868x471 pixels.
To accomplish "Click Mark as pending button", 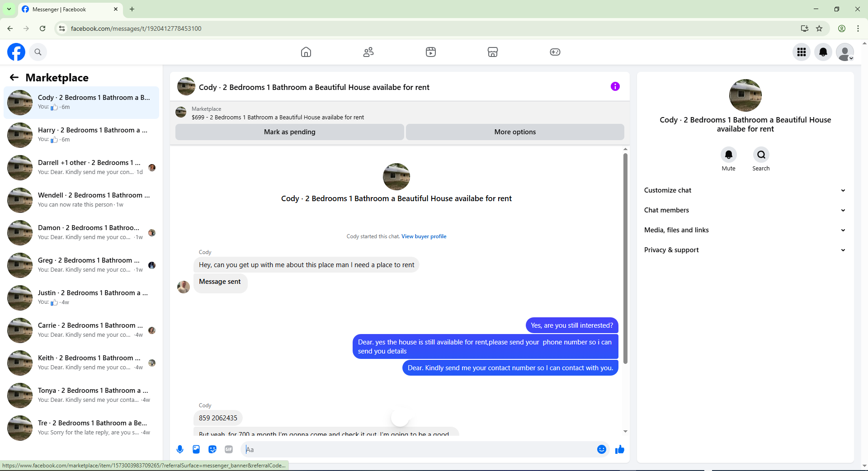I will (x=290, y=132).
